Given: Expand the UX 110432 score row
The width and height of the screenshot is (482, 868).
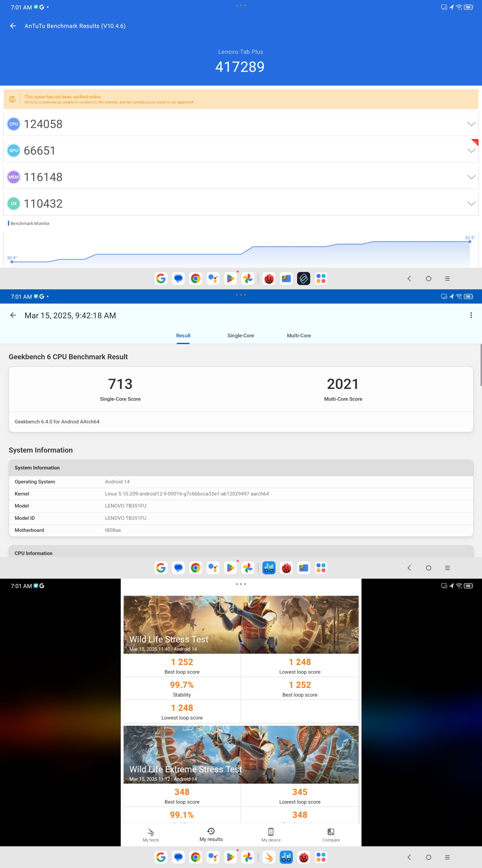Looking at the screenshot, I should click(x=241, y=203).
